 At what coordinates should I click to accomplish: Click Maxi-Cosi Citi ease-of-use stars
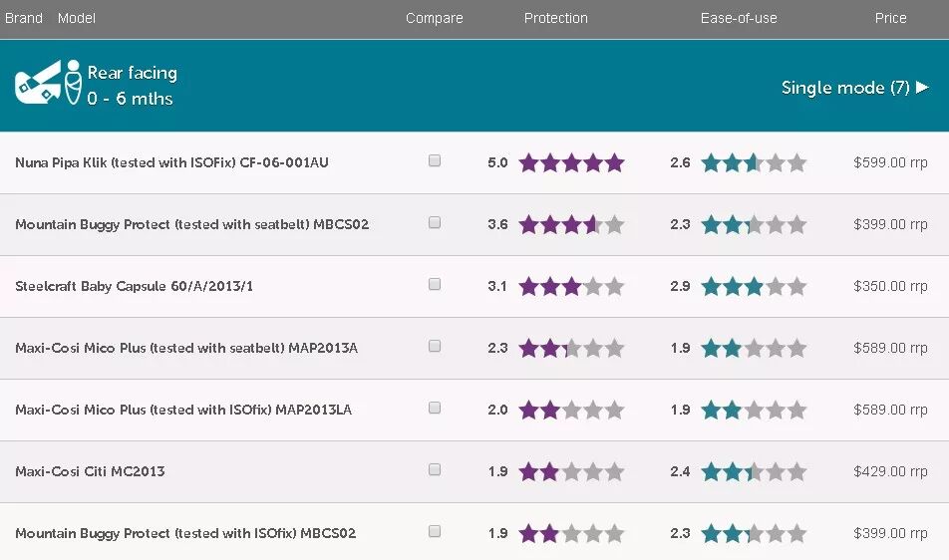click(x=754, y=471)
